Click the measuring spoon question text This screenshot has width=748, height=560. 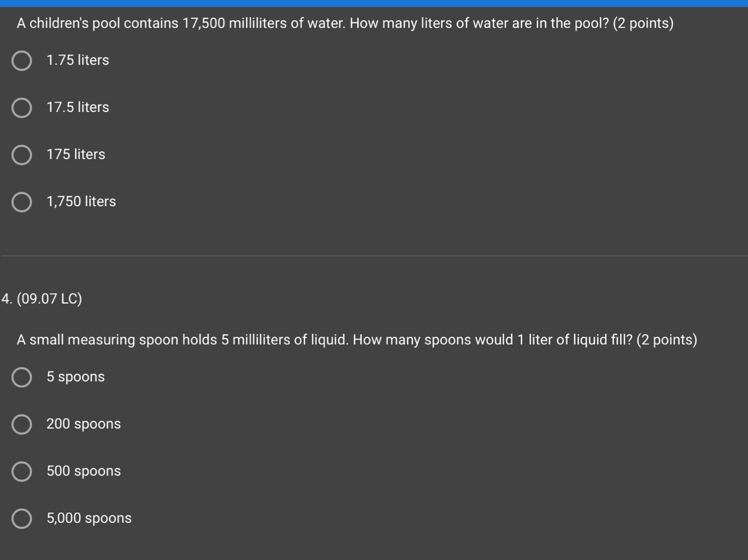(357, 340)
